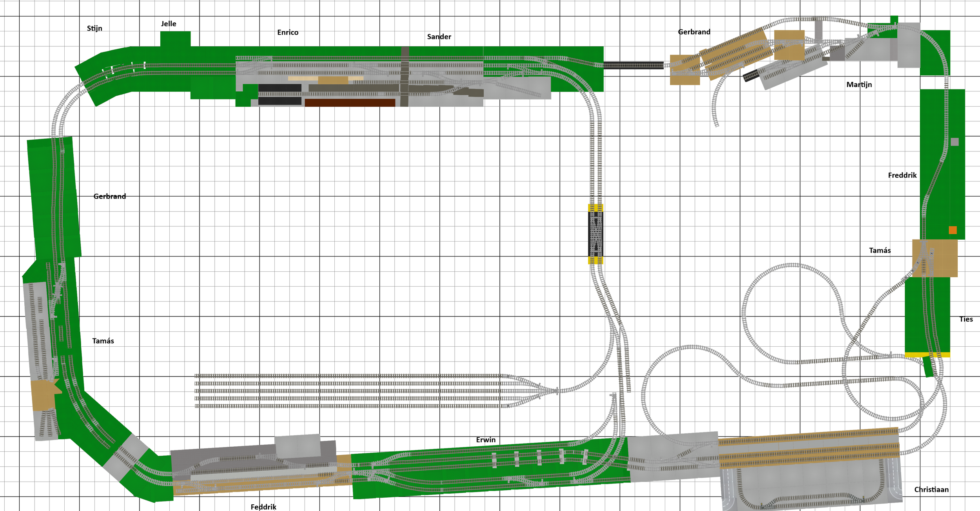The width and height of the screenshot is (980, 511).
Task: Select the Enrico module label
Action: (288, 33)
